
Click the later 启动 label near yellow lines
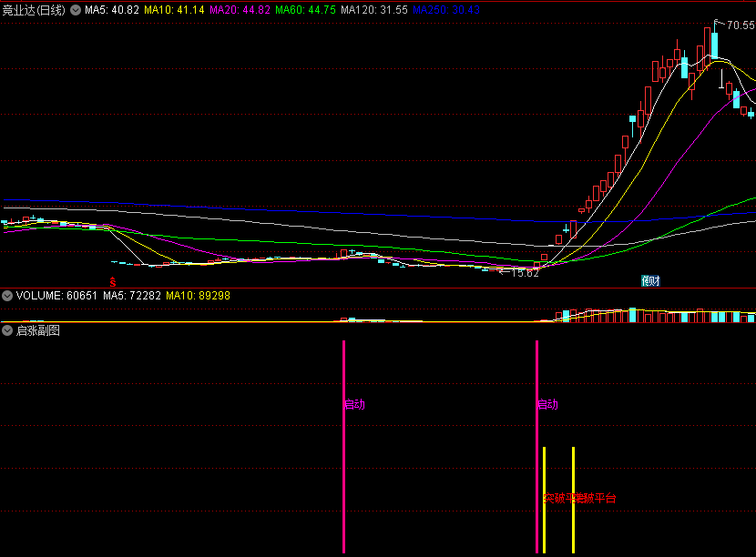(x=547, y=404)
